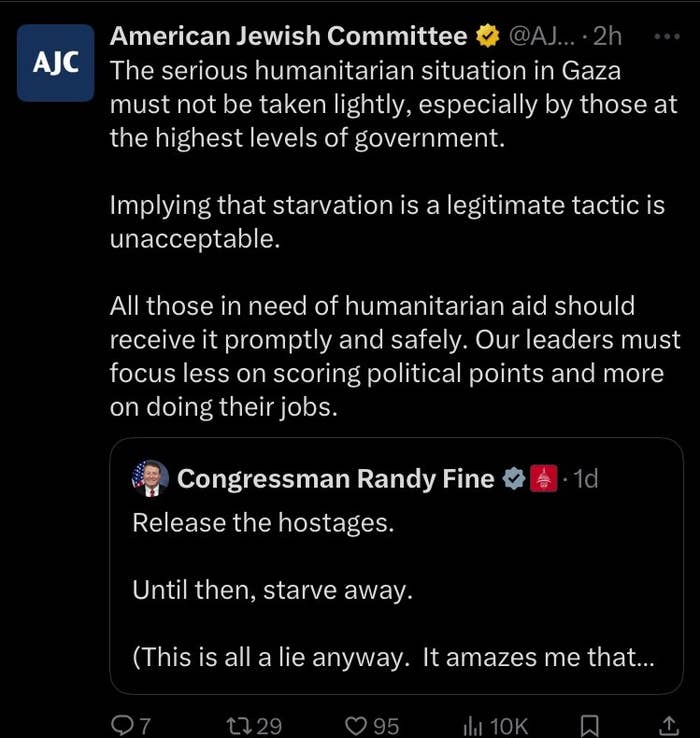The height and width of the screenshot is (738, 700).
Task: Open the quoted tweet's 1d timestamp
Action: tap(585, 480)
